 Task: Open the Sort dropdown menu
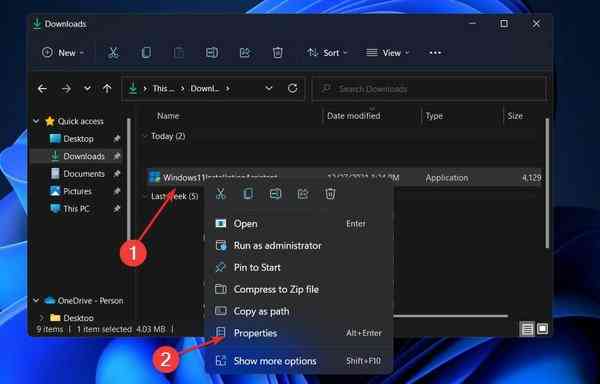tap(327, 52)
